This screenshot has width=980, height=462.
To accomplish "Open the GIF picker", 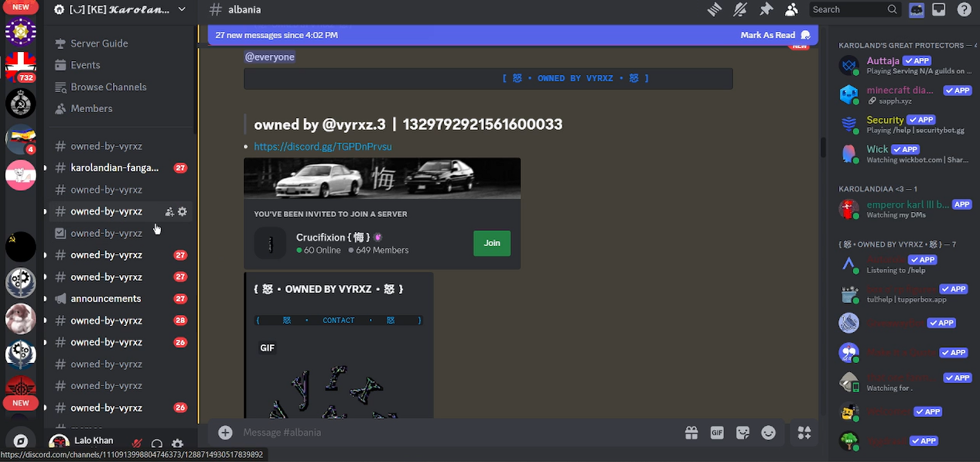I will click(x=717, y=433).
